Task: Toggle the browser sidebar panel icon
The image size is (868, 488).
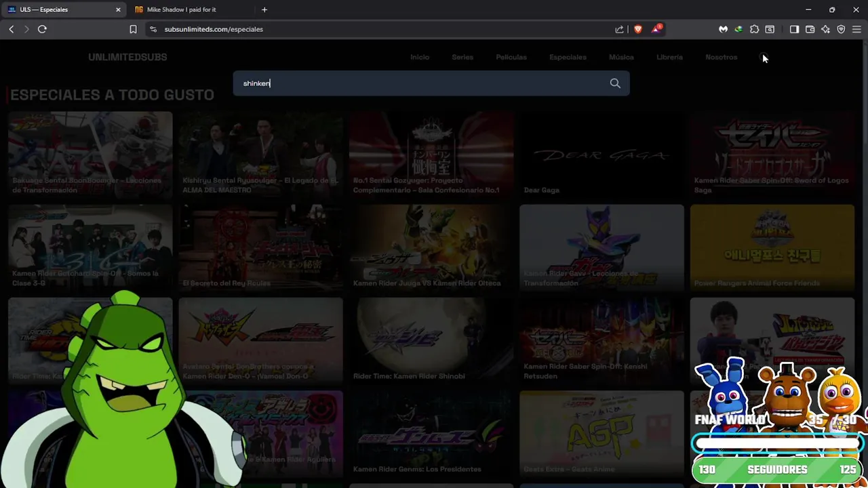Action: [794, 29]
